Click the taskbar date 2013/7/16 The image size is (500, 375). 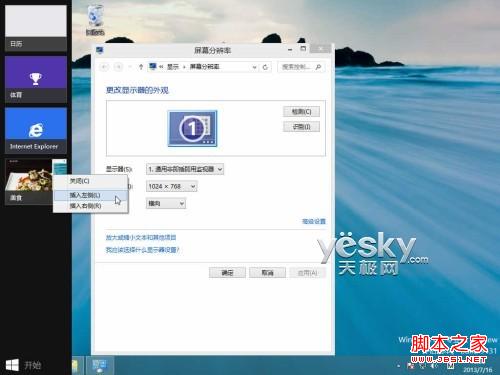(x=477, y=369)
